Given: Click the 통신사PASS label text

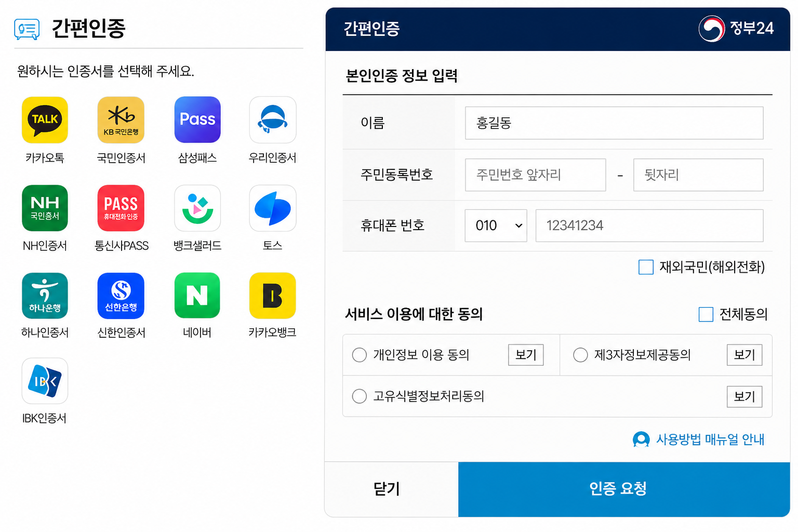Looking at the screenshot, I should (x=122, y=246).
